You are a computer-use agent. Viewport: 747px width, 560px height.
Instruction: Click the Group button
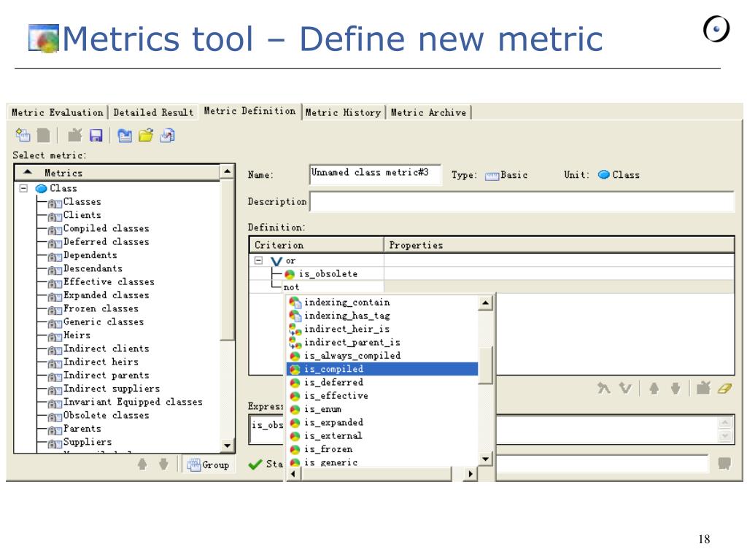pos(208,464)
